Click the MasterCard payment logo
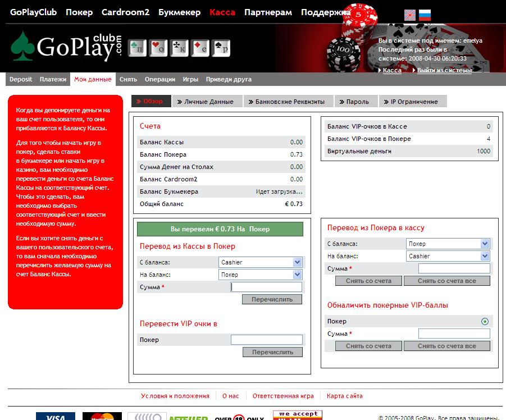The image size is (506, 420). [x=102, y=416]
